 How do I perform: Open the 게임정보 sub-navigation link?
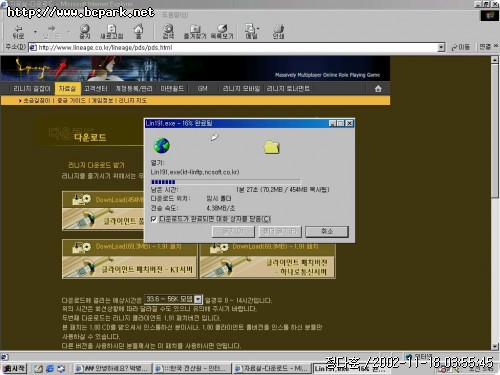point(102,100)
